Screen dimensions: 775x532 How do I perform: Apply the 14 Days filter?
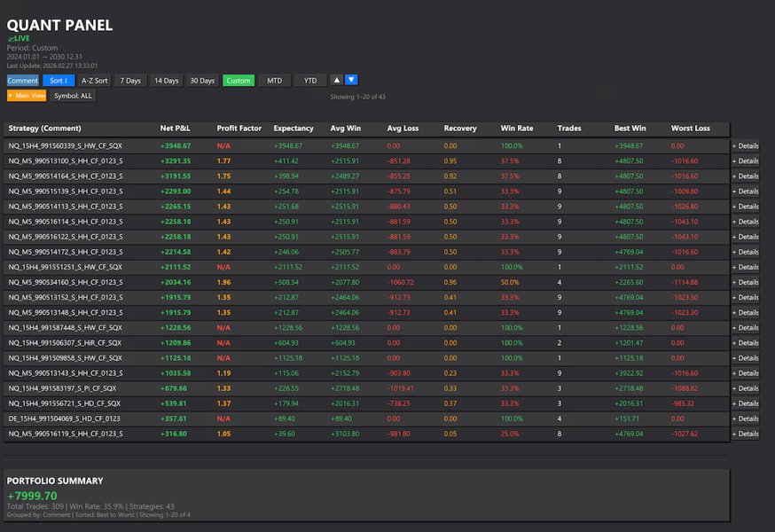pyautogui.click(x=166, y=80)
